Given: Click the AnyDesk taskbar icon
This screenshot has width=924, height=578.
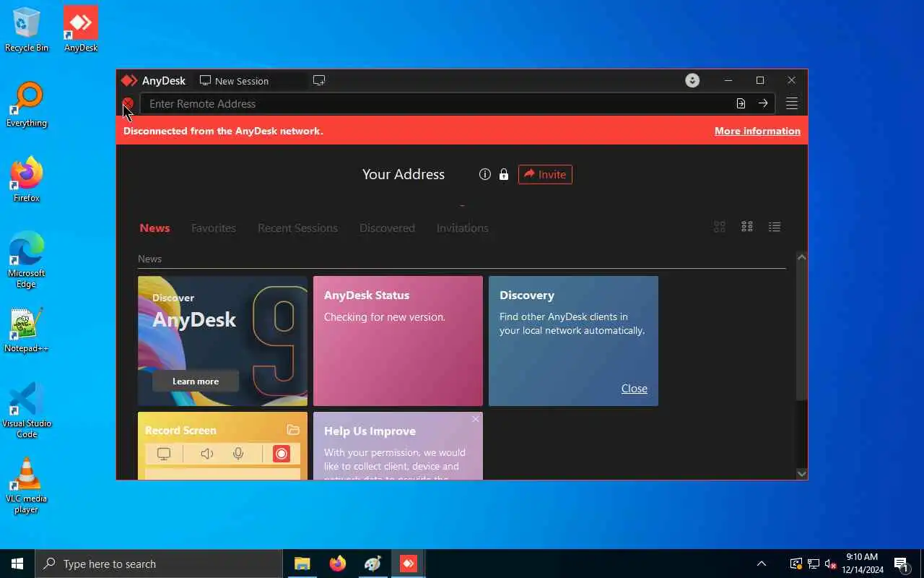Looking at the screenshot, I should click(409, 564).
